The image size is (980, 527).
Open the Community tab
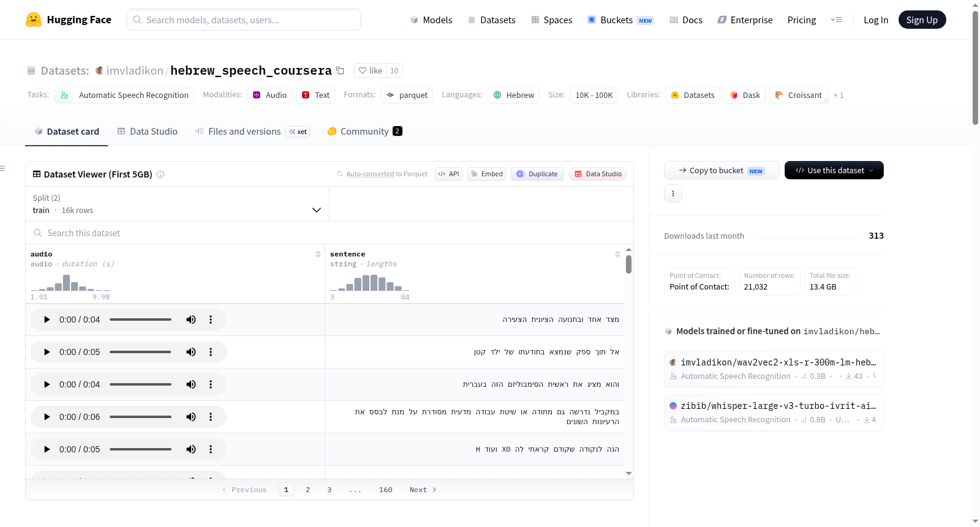[365, 131]
